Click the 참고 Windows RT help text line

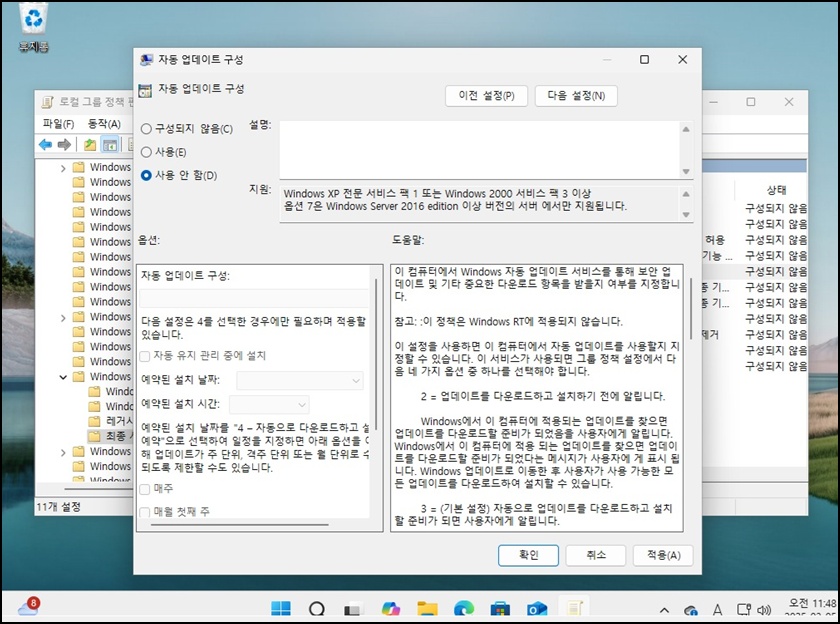pos(508,321)
